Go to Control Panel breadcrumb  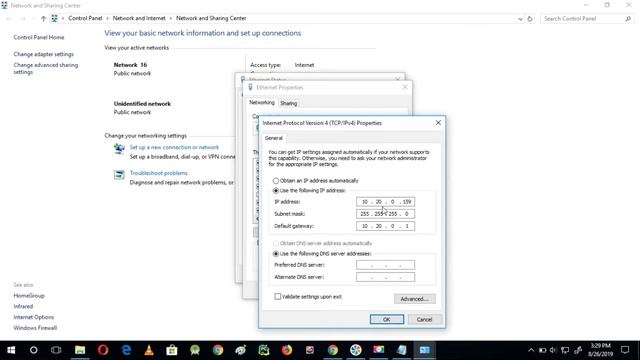coord(85,18)
